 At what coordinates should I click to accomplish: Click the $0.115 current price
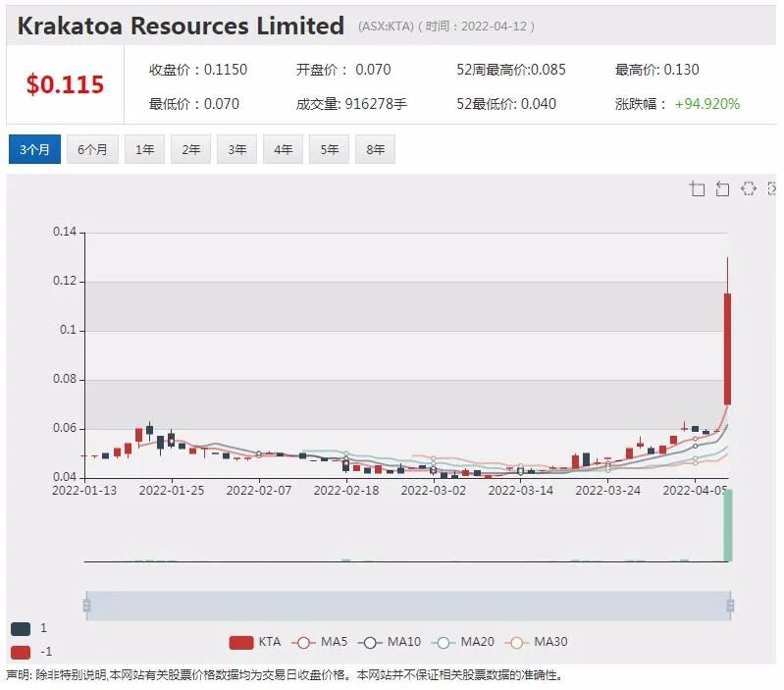pos(65,84)
